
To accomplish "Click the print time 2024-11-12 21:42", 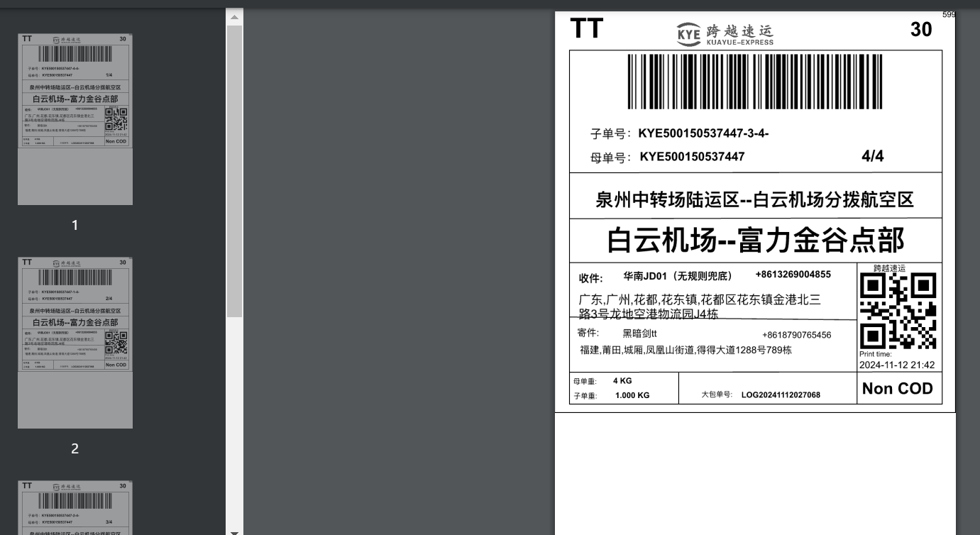I will pyautogui.click(x=897, y=365).
